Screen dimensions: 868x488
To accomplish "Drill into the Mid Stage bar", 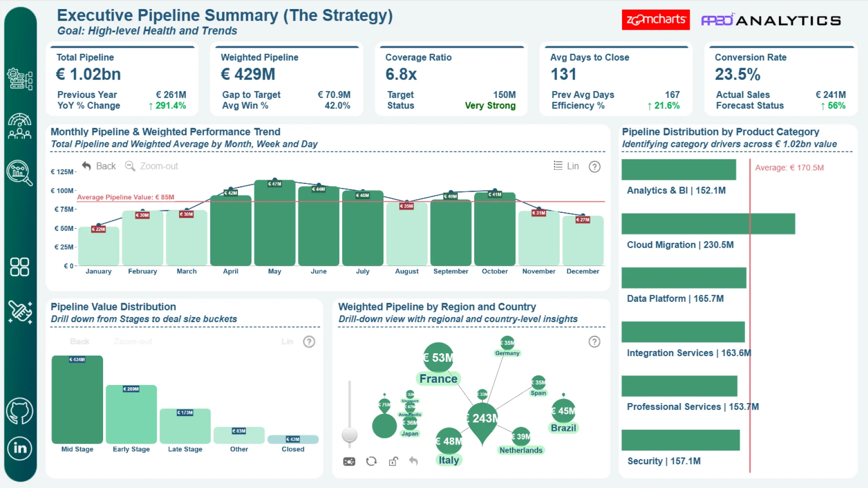I will pyautogui.click(x=77, y=400).
